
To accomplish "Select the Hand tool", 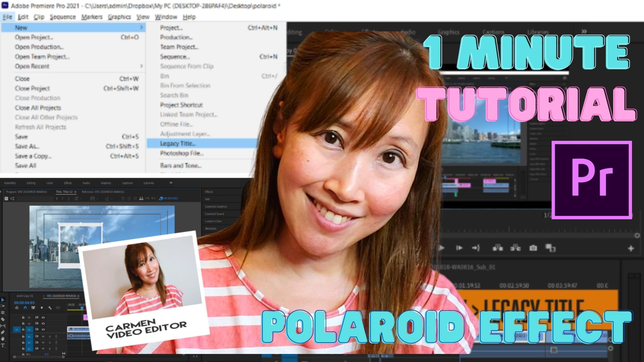I will click(x=3, y=339).
